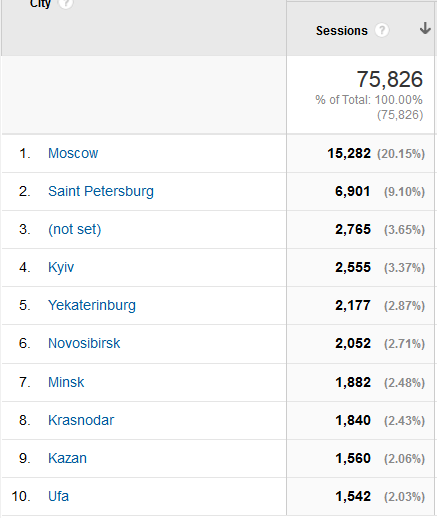Open the Minsk city link
The height and width of the screenshot is (518, 437).
click(66, 382)
